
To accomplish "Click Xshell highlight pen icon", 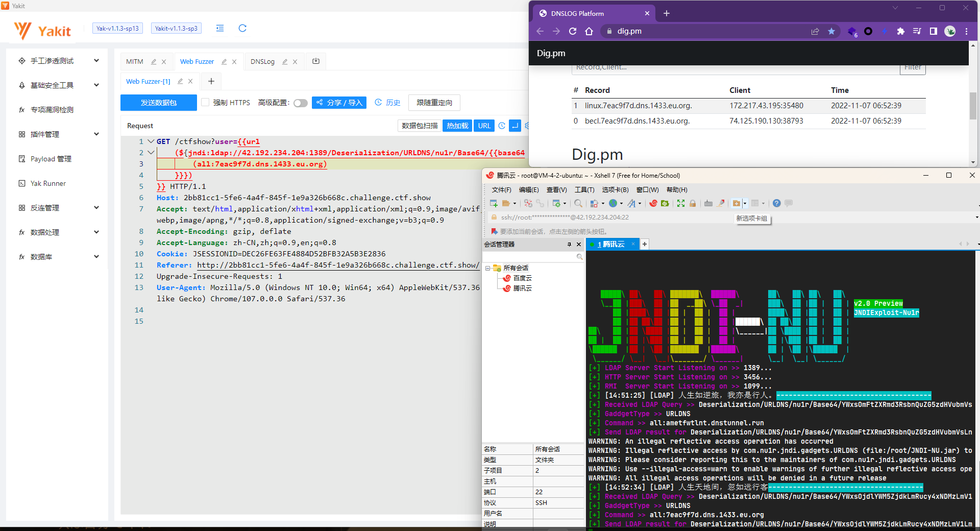I will click(x=721, y=203).
